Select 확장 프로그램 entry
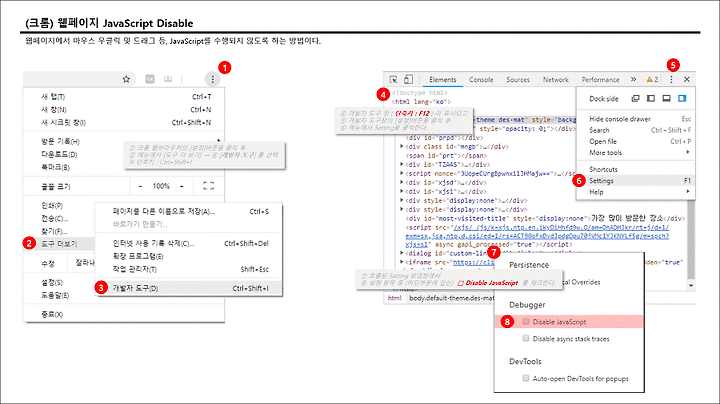The width and height of the screenshot is (720, 404). pos(189,256)
